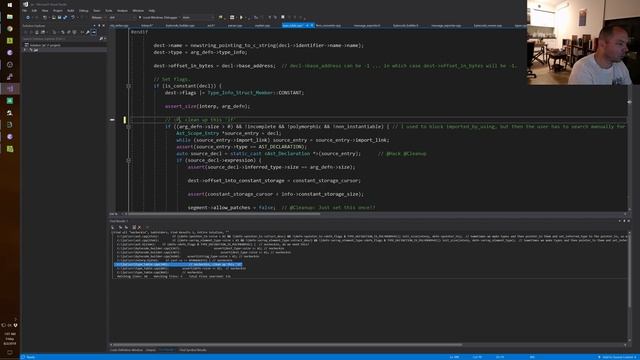Open the File menu

(x=24, y=11)
